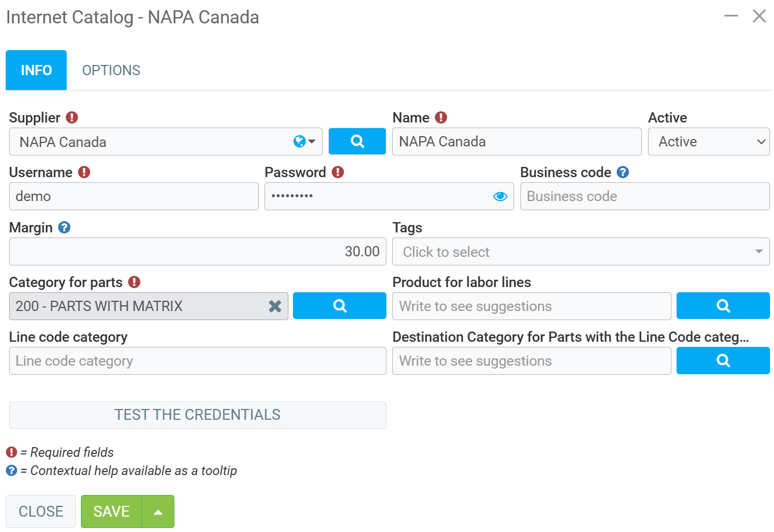Search product for labor lines
Screen dimensions: 774x532
(x=723, y=306)
